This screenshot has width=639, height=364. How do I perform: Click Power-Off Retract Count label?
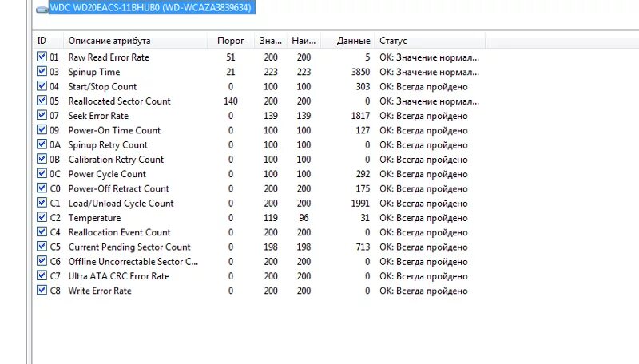tap(118, 188)
